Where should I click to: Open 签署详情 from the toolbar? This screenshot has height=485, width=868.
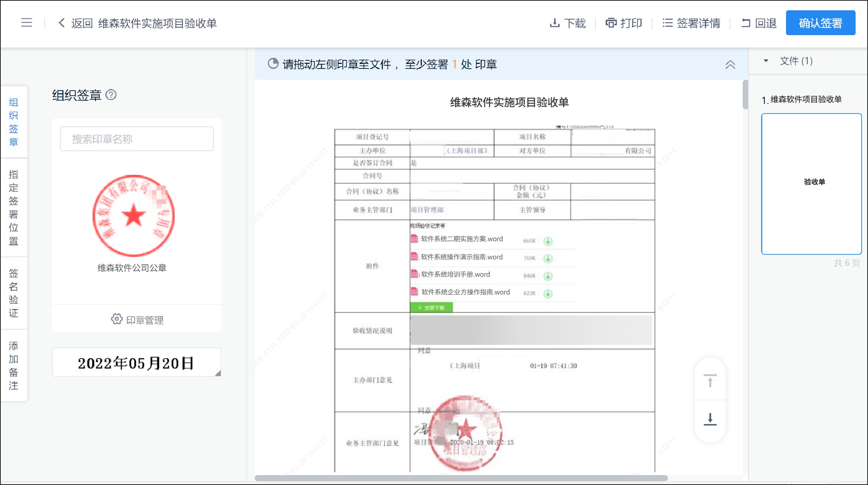click(x=691, y=23)
